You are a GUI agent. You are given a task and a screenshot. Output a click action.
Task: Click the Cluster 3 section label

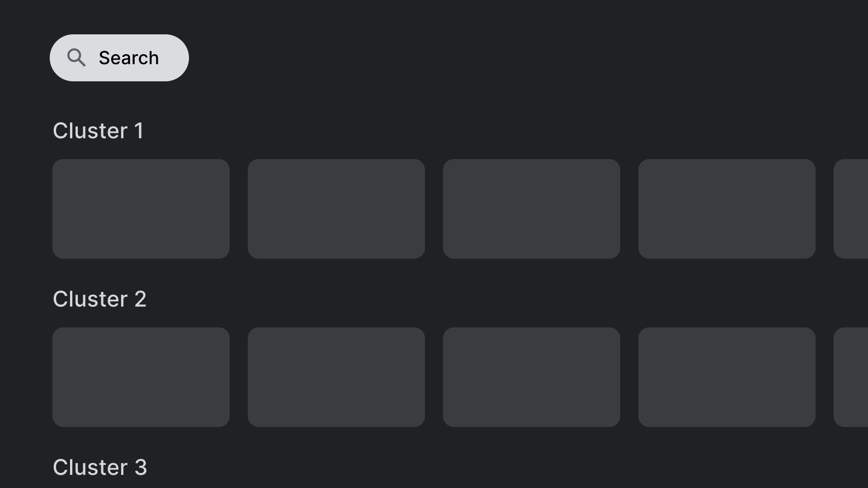coord(99,468)
